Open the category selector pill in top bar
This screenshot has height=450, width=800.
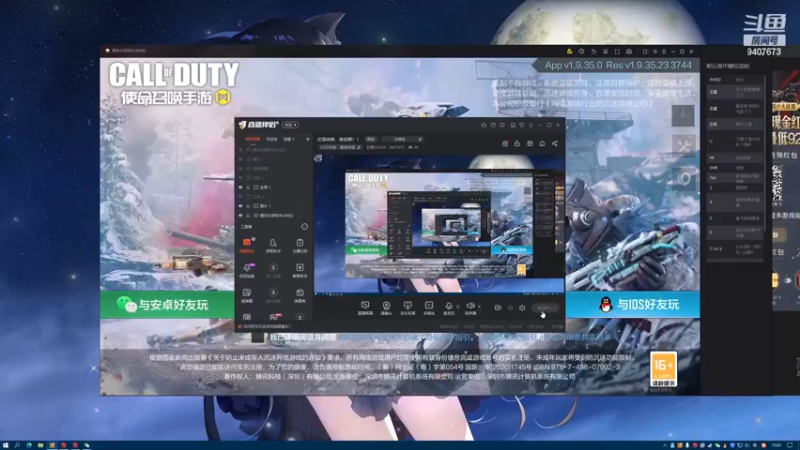coord(403,139)
